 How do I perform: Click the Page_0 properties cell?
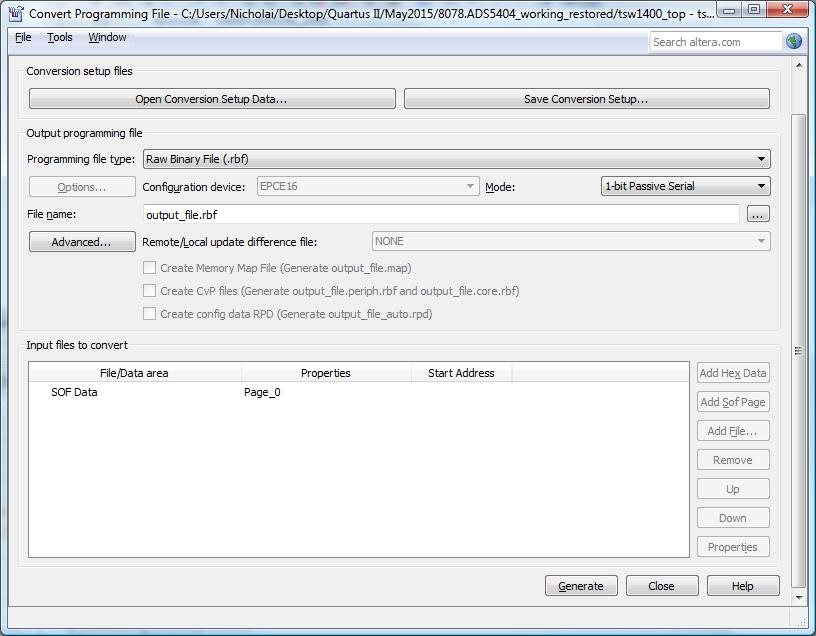[x=262, y=392]
